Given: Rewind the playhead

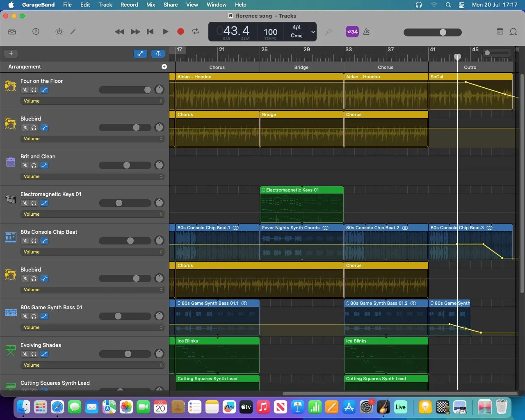Looking at the screenshot, I should tap(119, 32).
